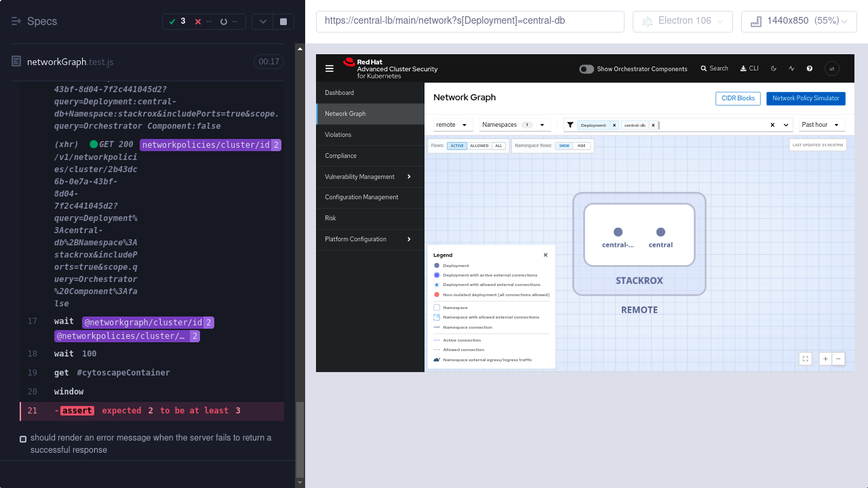
Task: Select ALLOWED flows filter
Action: 479,146
